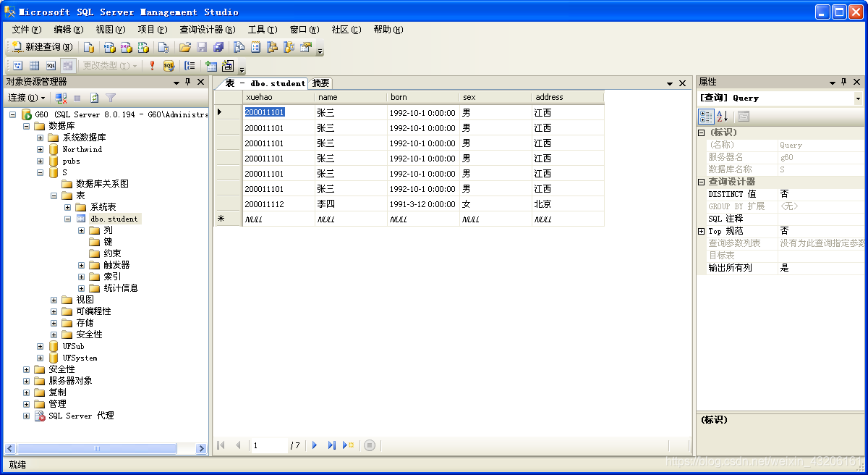
Task: Collapse the (标识) property group
Action: tap(702, 133)
